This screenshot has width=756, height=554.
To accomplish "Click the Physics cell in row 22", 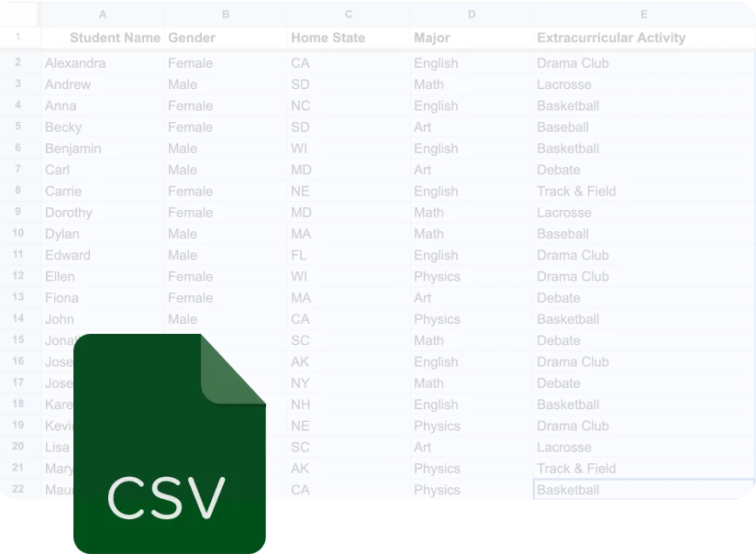I will tap(472, 490).
